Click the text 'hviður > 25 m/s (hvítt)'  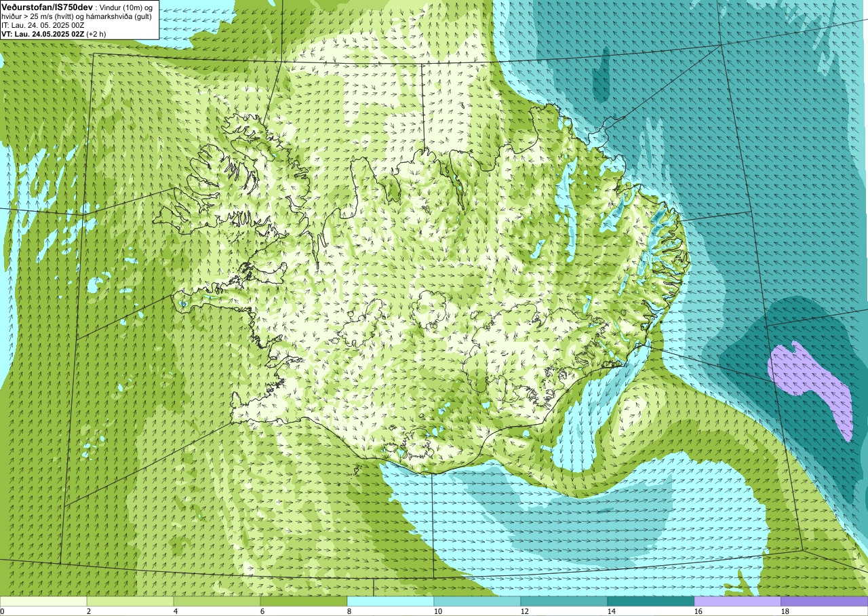coord(39,16)
